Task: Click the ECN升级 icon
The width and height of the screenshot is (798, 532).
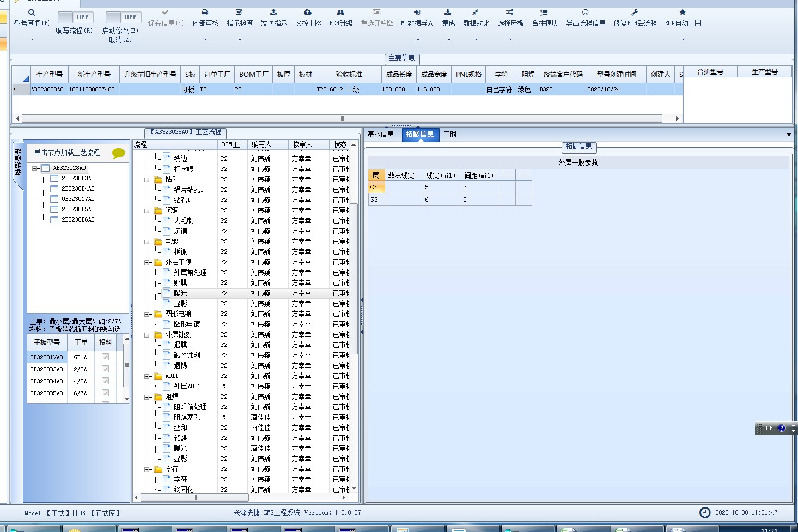Action: 340,12
